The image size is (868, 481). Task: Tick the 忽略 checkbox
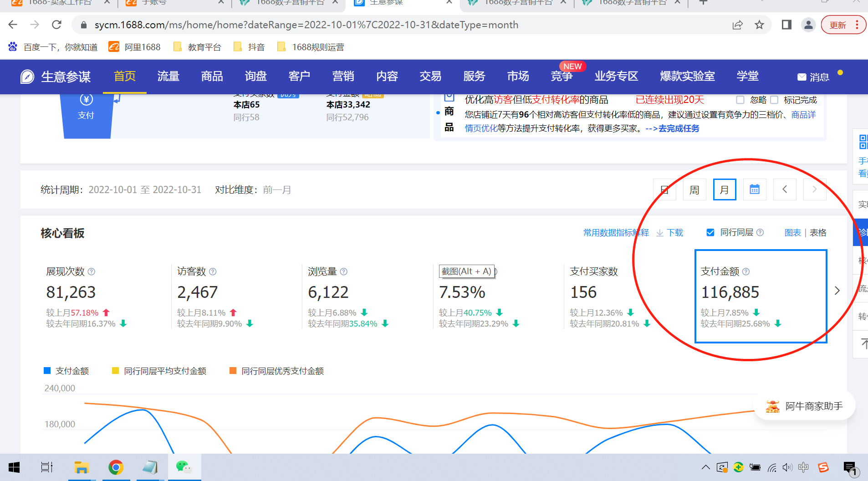pyautogui.click(x=740, y=100)
